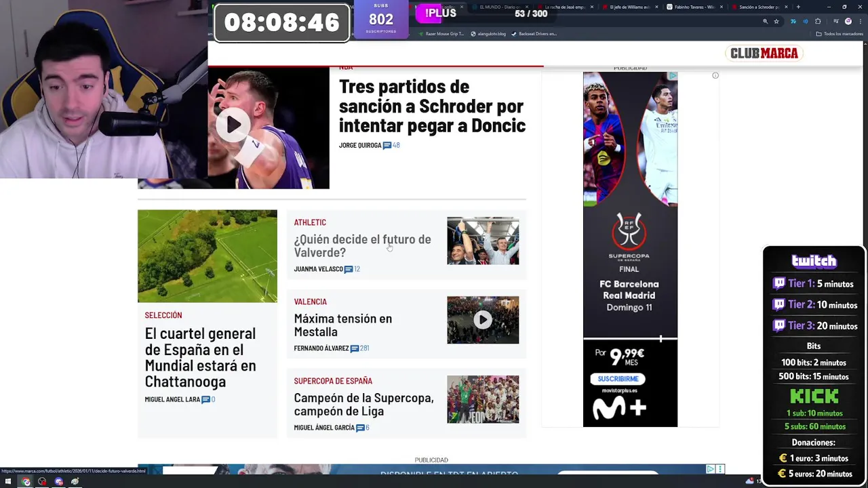Switch to the EL MUNDO browser tab
Screen dimensions: 868x488
coord(500,7)
